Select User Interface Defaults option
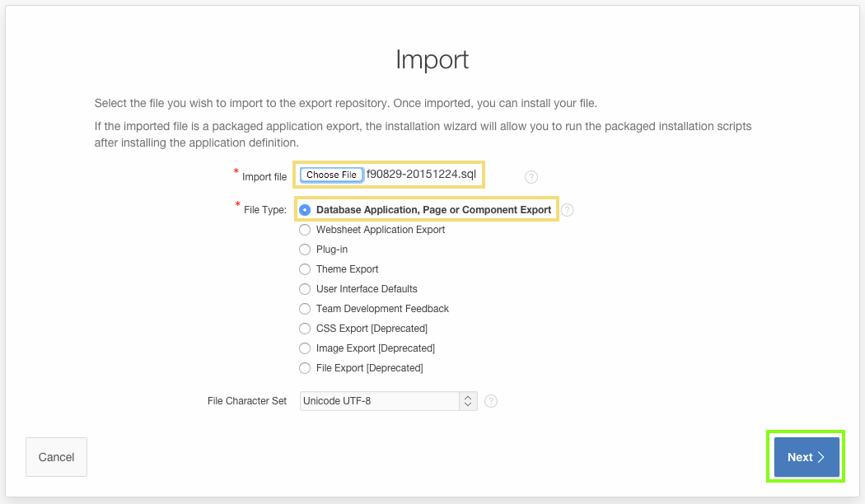The width and height of the screenshot is (865, 504). tap(305, 289)
